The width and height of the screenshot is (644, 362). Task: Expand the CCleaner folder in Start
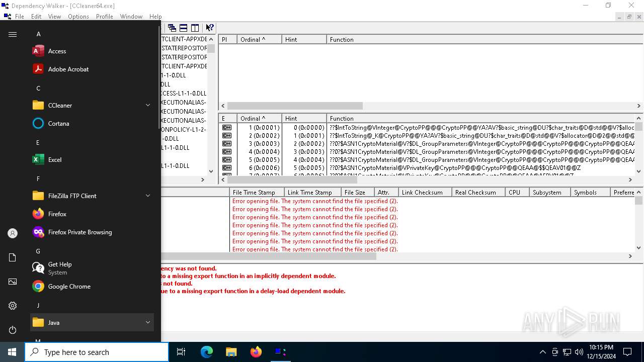tap(148, 105)
